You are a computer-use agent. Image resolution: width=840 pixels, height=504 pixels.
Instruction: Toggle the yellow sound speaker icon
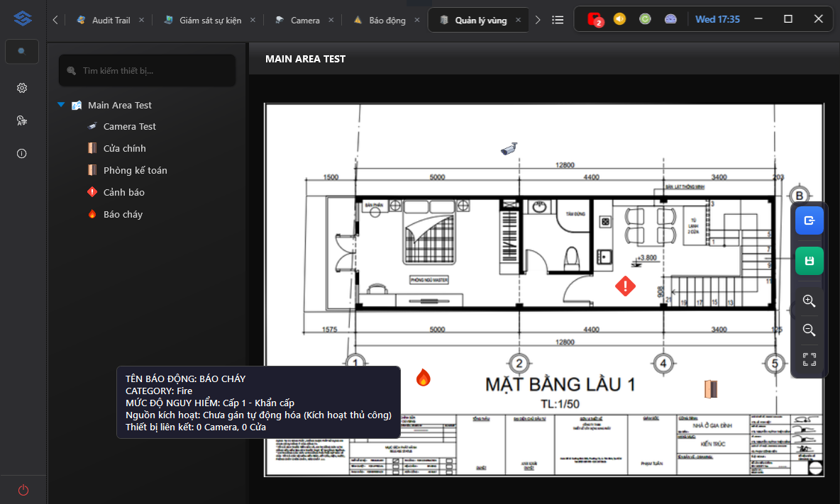pyautogui.click(x=620, y=19)
